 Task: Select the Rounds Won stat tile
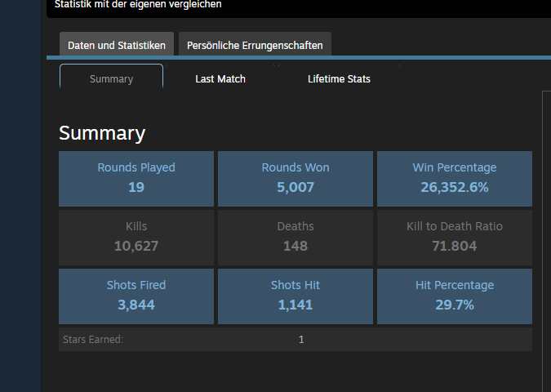[x=295, y=178]
